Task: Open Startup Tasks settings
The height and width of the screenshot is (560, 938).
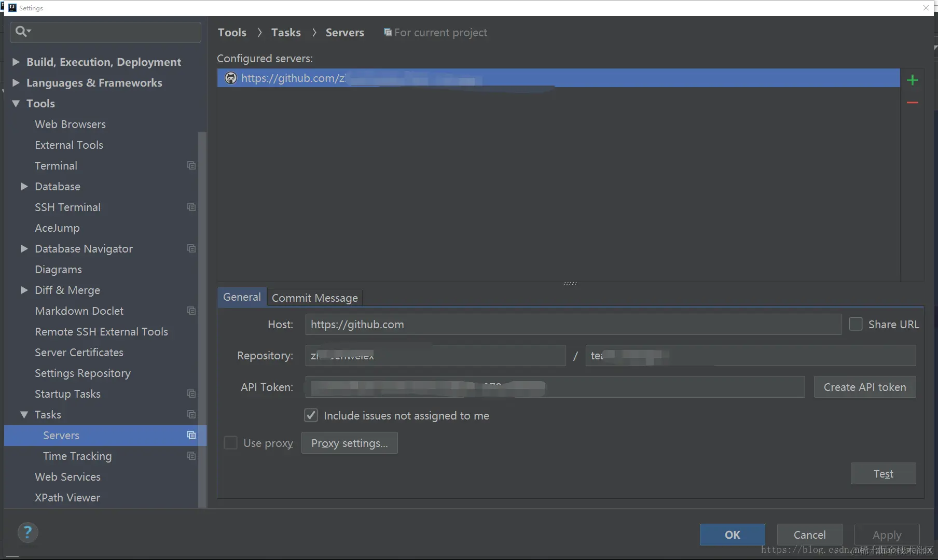Action: (x=67, y=394)
